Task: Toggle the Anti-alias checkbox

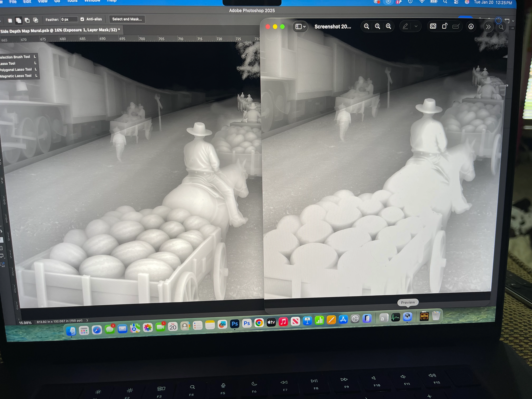Action: (x=82, y=19)
